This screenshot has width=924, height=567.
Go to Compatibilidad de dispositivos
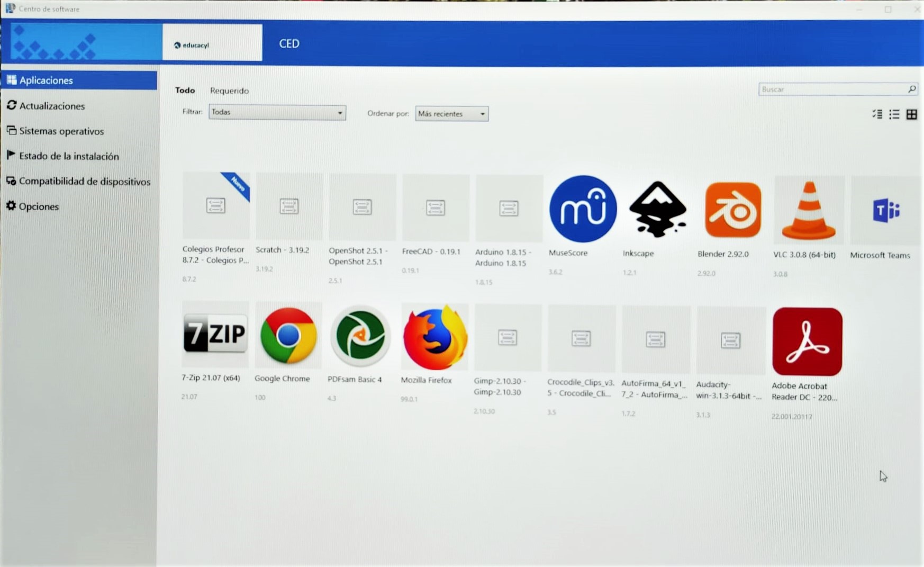79,181
